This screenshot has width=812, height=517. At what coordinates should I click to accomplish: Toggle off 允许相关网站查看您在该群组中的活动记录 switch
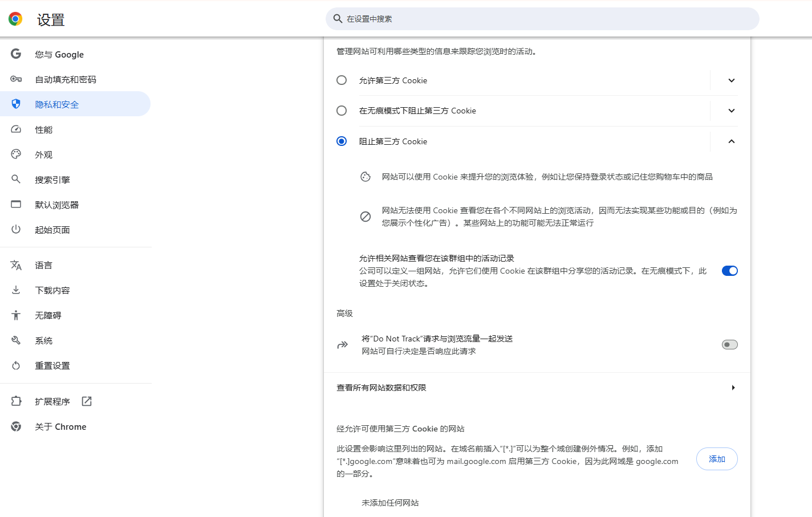(730, 271)
